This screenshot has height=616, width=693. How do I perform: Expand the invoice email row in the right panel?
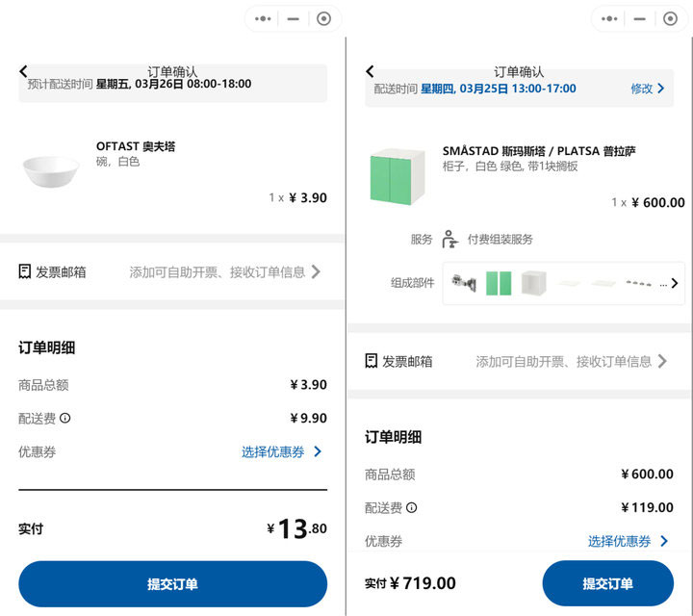[661, 362]
